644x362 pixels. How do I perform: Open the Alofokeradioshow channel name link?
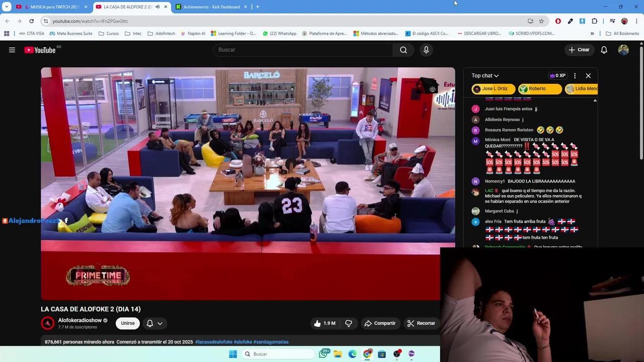click(80, 320)
